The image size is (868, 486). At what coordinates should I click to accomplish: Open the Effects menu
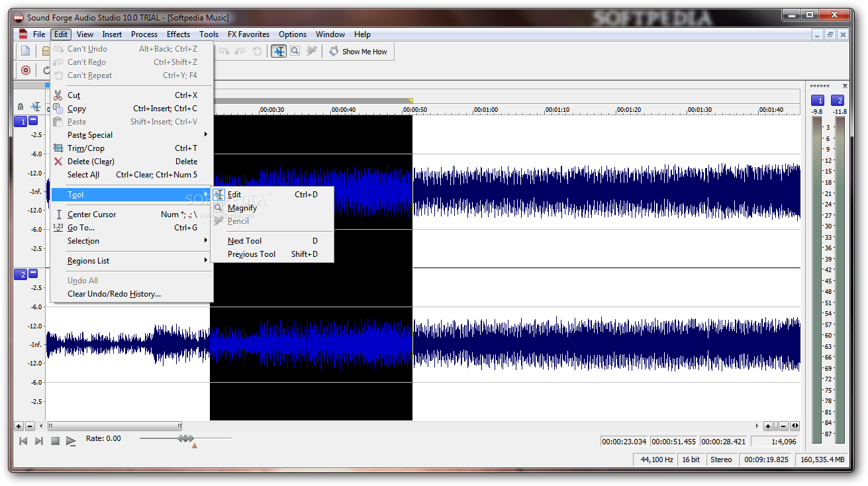pos(178,34)
